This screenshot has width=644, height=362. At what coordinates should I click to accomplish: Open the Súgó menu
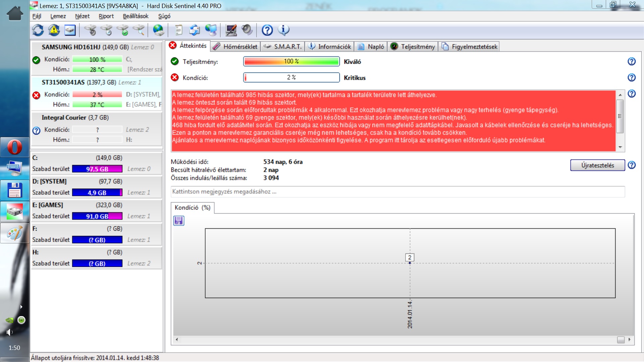(x=164, y=16)
